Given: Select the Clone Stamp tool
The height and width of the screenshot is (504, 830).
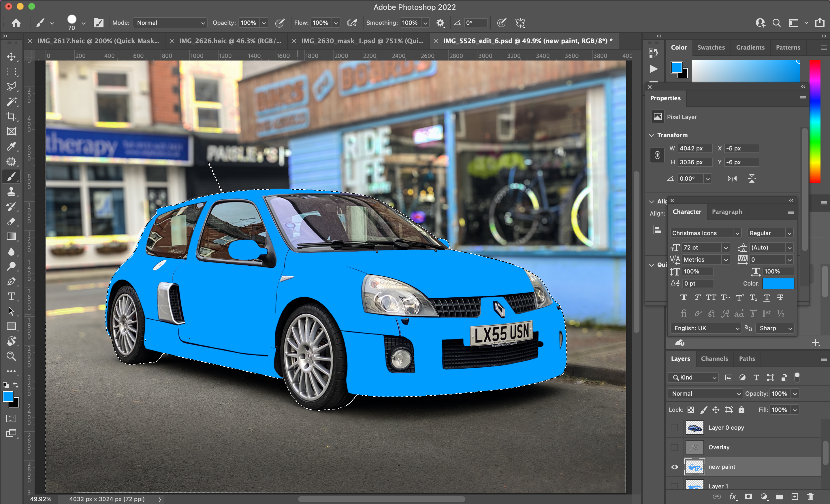Looking at the screenshot, I should click(11, 191).
